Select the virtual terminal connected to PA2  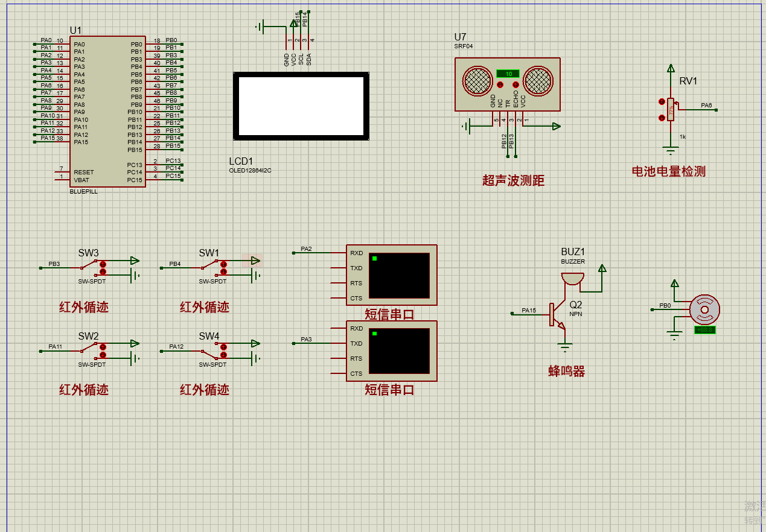[391, 275]
